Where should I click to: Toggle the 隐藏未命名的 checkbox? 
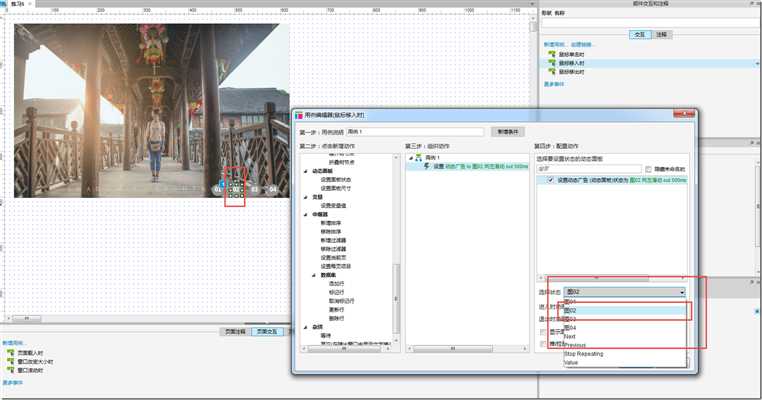pyautogui.click(x=648, y=169)
